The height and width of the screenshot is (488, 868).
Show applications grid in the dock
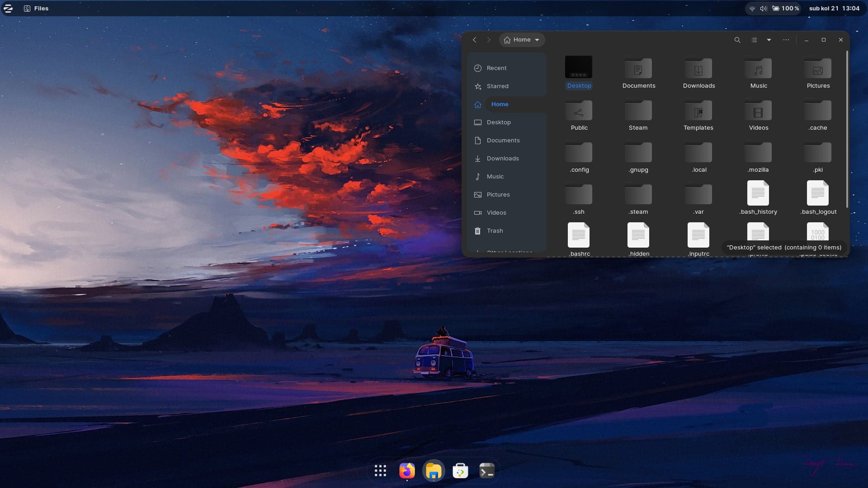[380, 471]
